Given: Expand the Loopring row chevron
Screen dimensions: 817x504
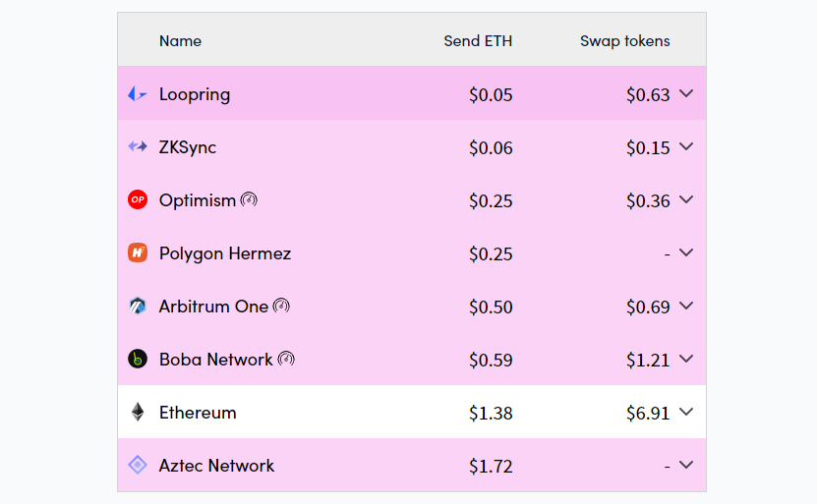Looking at the screenshot, I should (x=686, y=94).
